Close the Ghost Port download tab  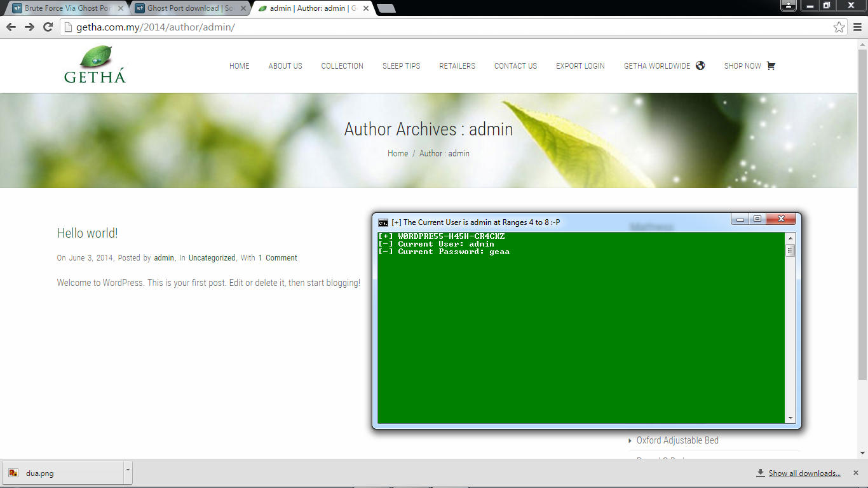[243, 8]
